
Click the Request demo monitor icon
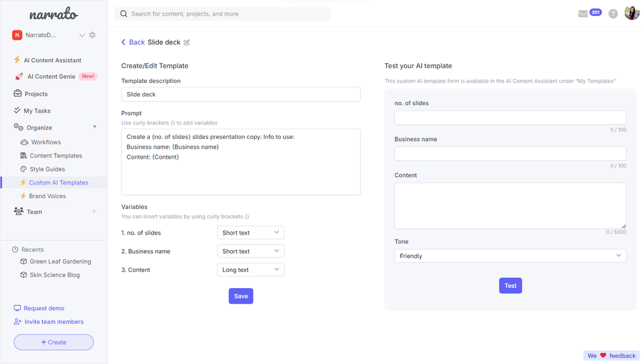point(17,308)
